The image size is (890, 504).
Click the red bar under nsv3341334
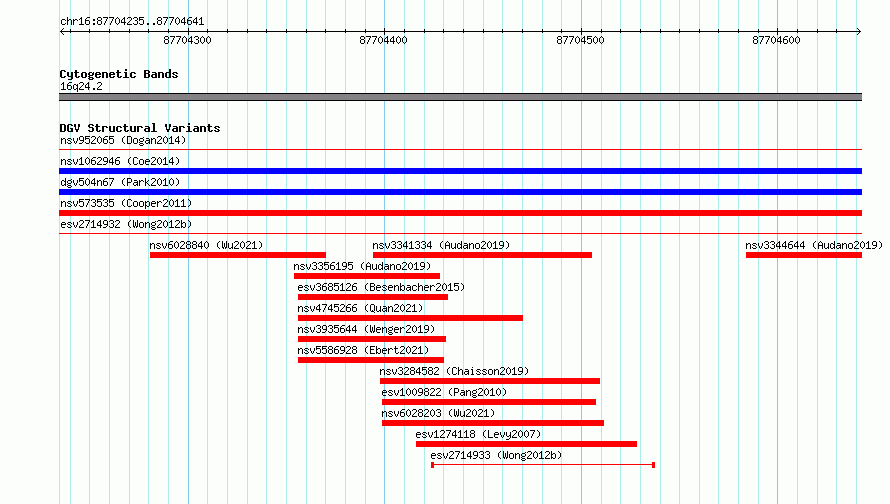tap(482, 255)
